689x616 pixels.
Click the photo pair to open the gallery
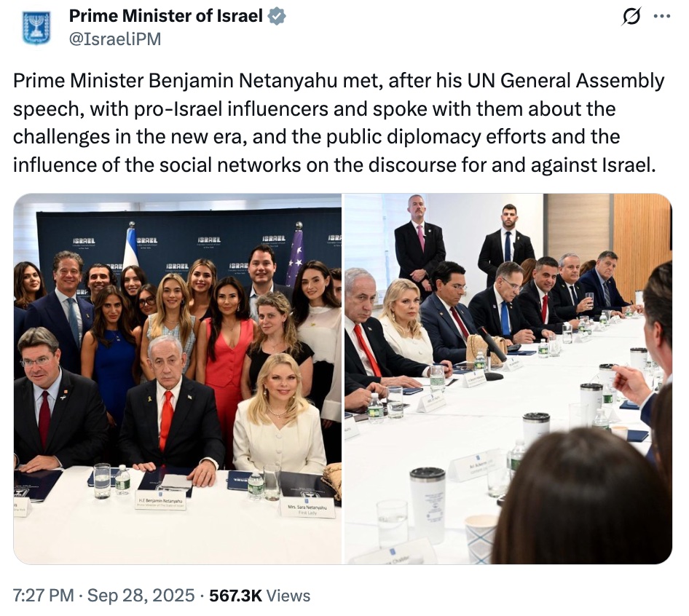point(342,379)
